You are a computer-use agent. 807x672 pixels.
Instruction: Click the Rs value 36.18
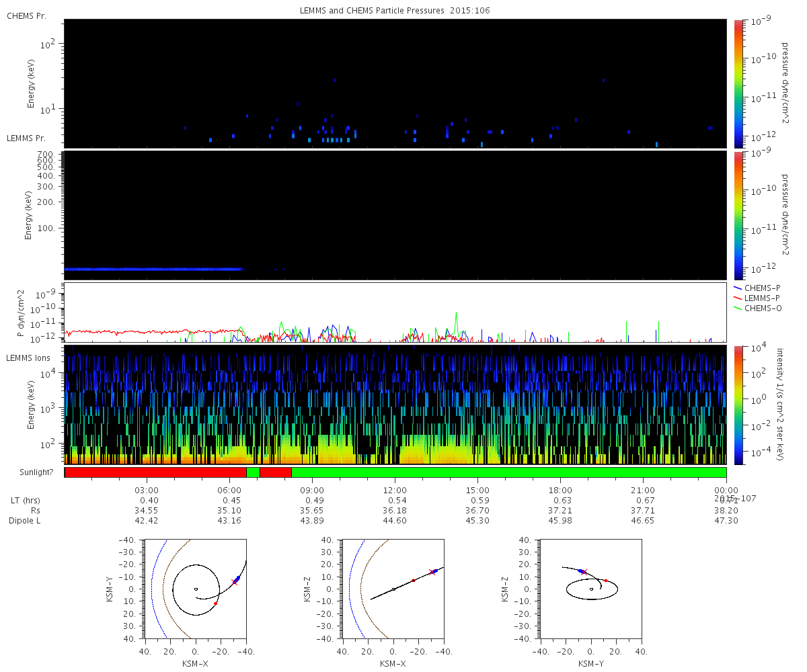[x=395, y=511]
